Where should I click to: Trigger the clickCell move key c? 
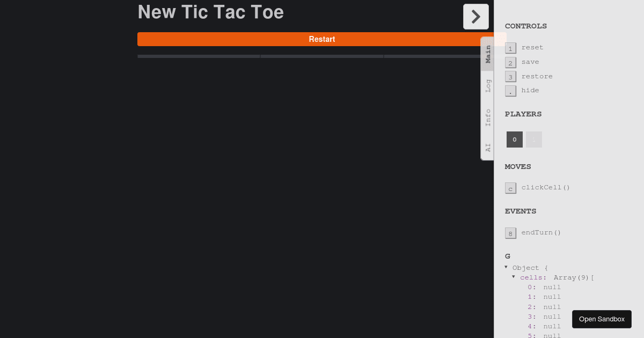[x=510, y=188]
